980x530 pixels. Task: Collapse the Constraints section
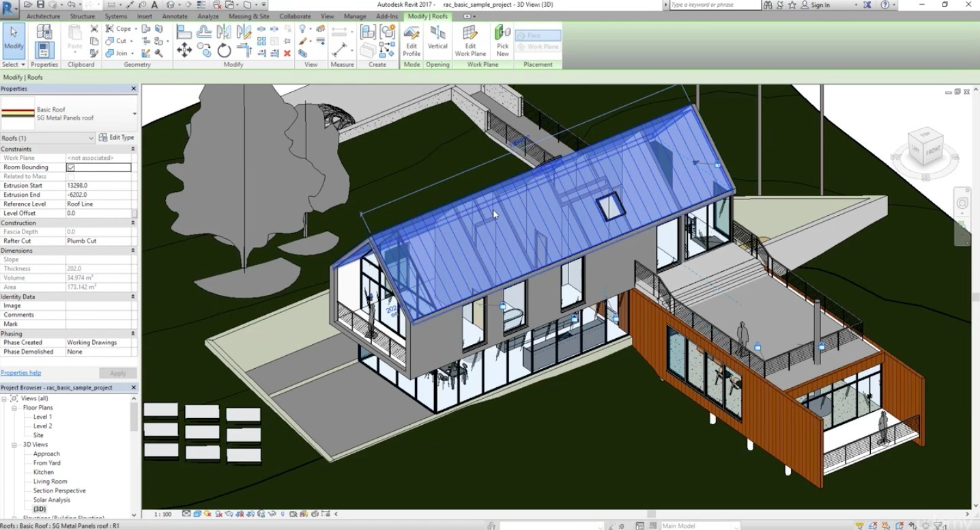point(132,149)
